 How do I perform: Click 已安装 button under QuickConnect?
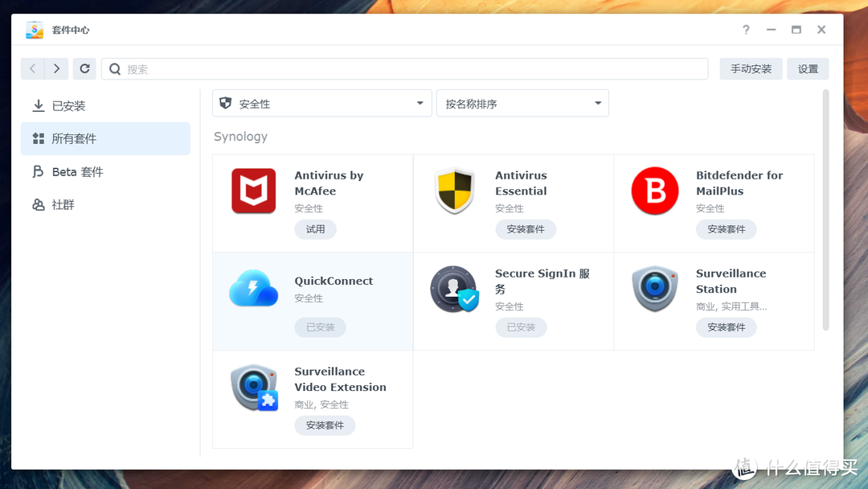[320, 327]
